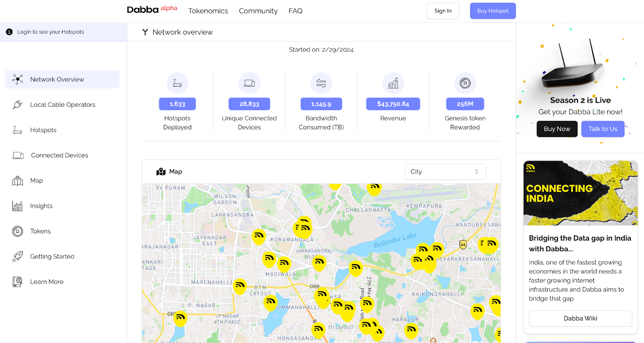
Task: Click hotspot marker below JP Nagar label
Action: (x=180, y=318)
